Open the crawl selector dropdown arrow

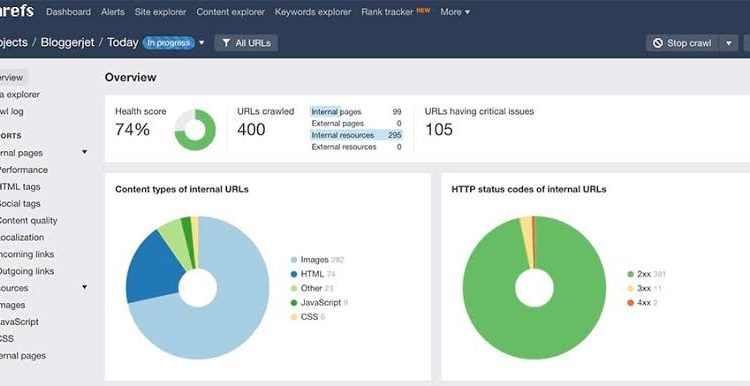(x=201, y=43)
